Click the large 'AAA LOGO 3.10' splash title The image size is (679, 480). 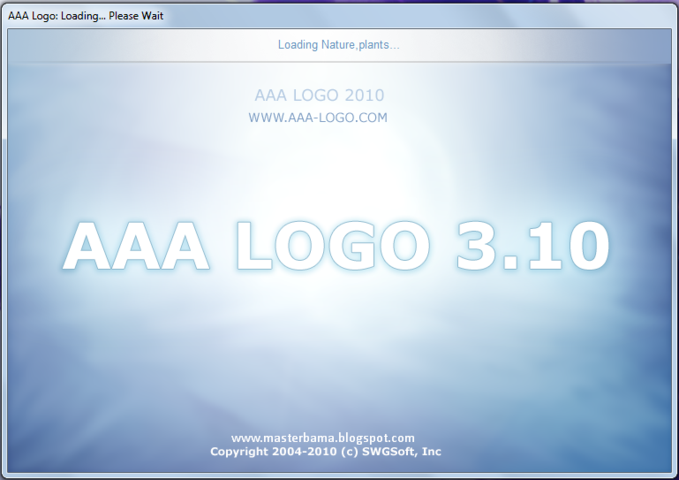[x=336, y=246]
